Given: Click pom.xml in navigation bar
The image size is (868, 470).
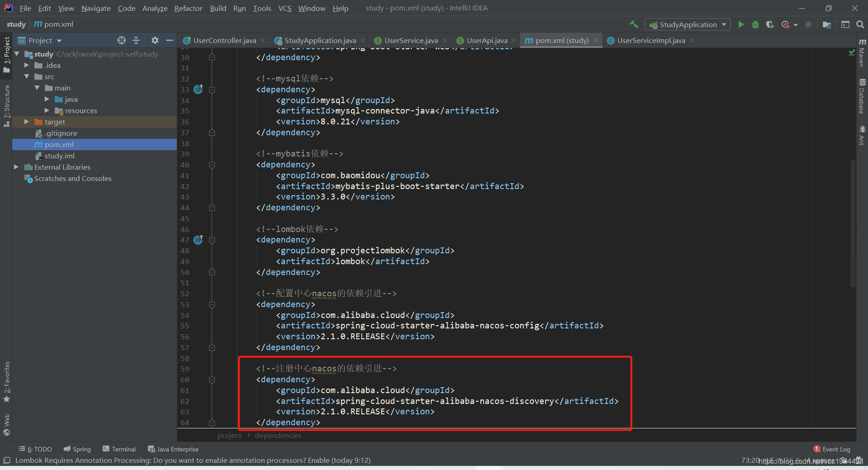Looking at the screenshot, I should point(54,24).
